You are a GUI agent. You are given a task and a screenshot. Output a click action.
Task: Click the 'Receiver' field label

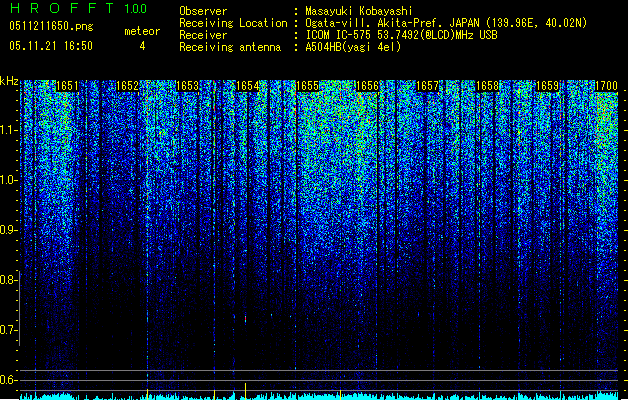[x=203, y=35]
